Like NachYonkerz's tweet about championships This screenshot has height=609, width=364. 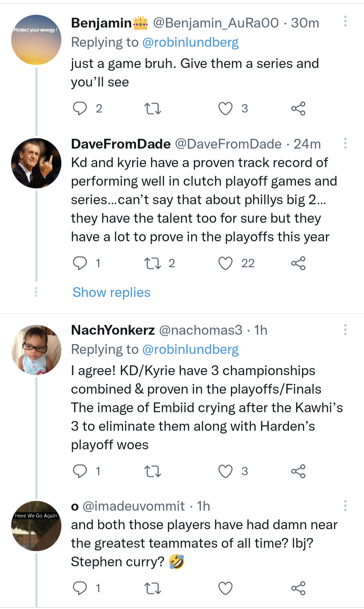pyautogui.click(x=225, y=471)
